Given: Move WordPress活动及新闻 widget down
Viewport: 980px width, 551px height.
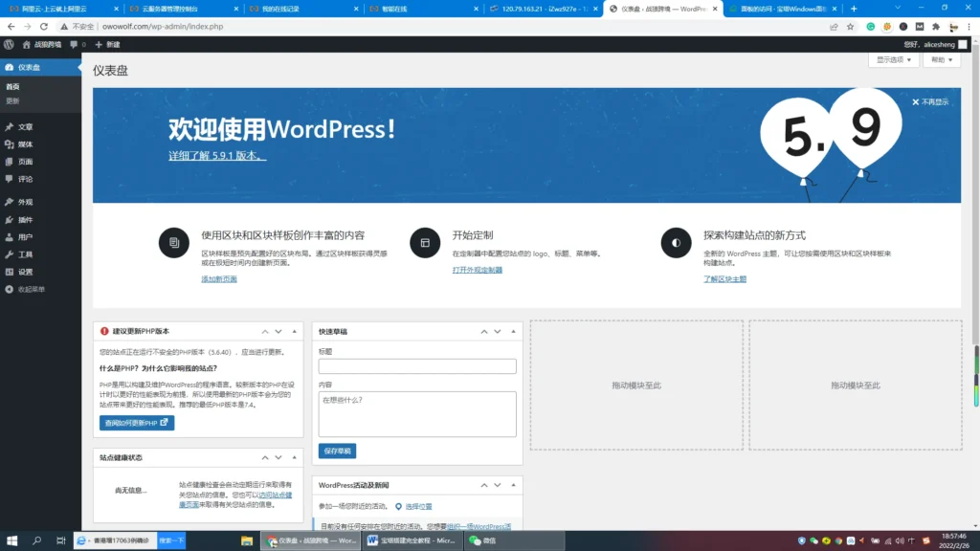Looking at the screenshot, I should pyautogui.click(x=498, y=485).
